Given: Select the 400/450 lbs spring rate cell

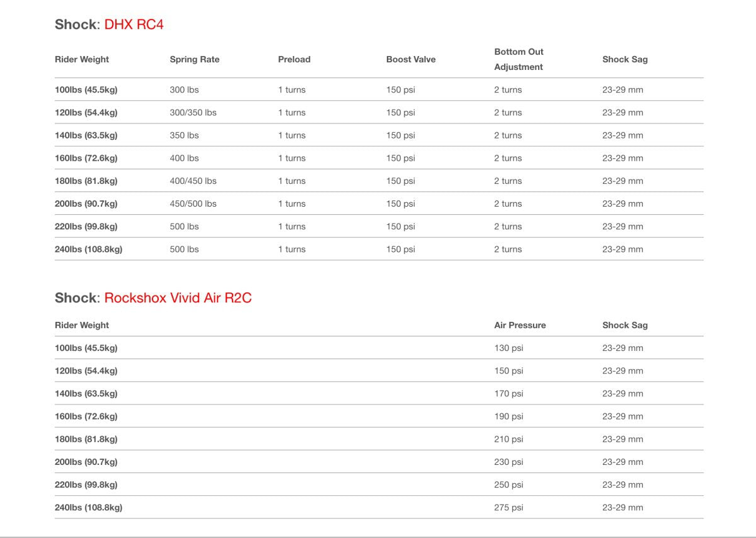Looking at the screenshot, I should (193, 181).
